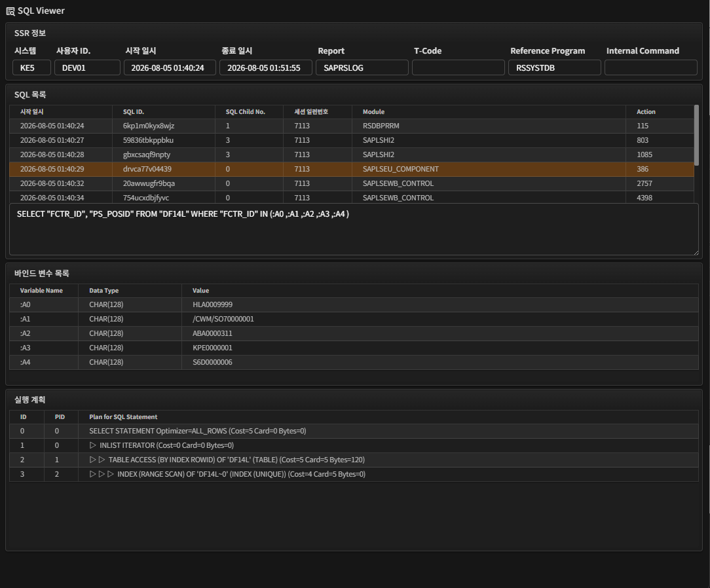This screenshot has width=710, height=588.
Task: Click the INDEX (RANGE SCAN) OF 'DF14L~0' step
Action: pyautogui.click(x=241, y=474)
